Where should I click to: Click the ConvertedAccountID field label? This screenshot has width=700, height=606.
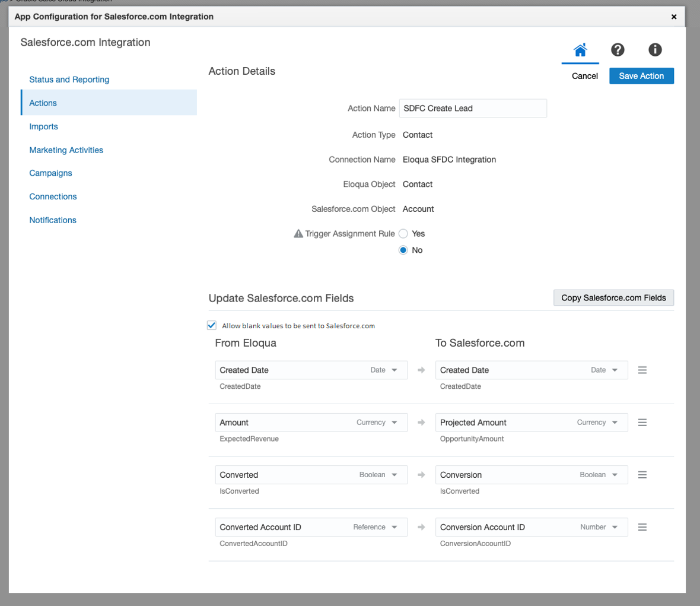coord(253,544)
